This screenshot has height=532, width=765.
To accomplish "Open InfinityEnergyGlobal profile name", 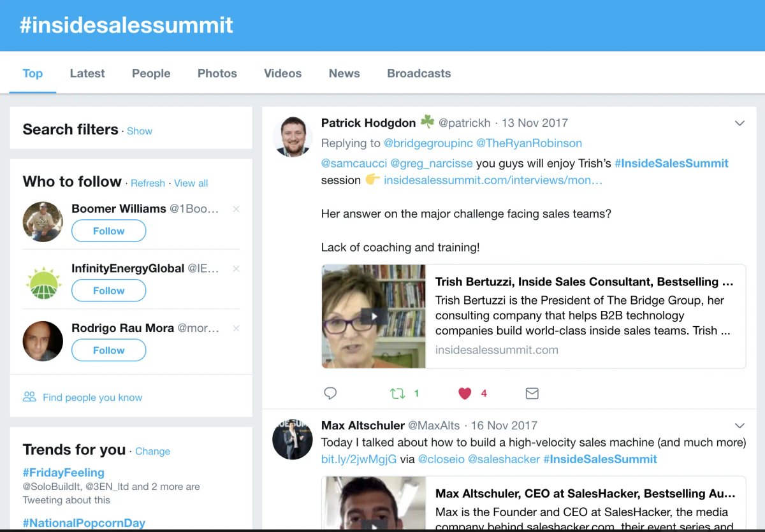I will 127,268.
